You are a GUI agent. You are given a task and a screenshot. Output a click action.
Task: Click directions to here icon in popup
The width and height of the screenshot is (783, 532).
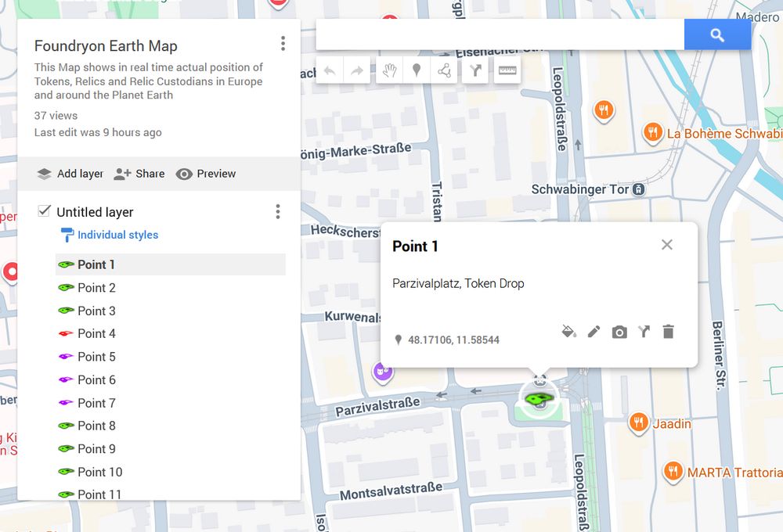coord(644,332)
